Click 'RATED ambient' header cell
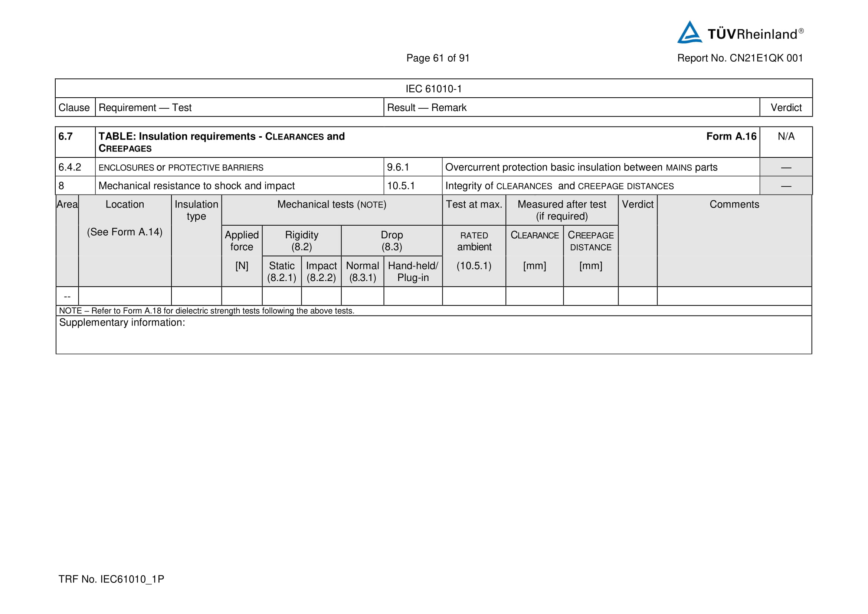The image size is (868, 614). [474, 241]
